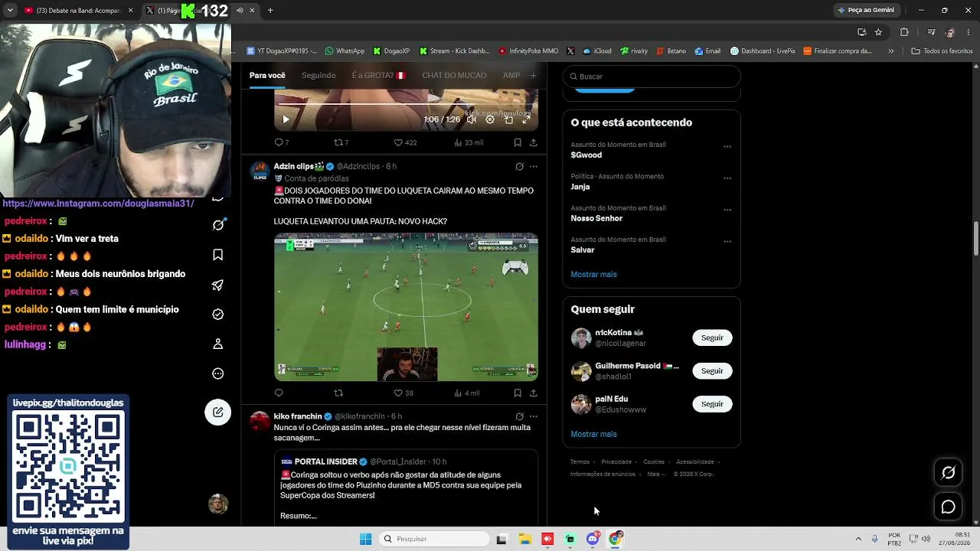980x551 pixels.
Task: Expand hidden bookmarks overflow chevron
Action: point(890,51)
